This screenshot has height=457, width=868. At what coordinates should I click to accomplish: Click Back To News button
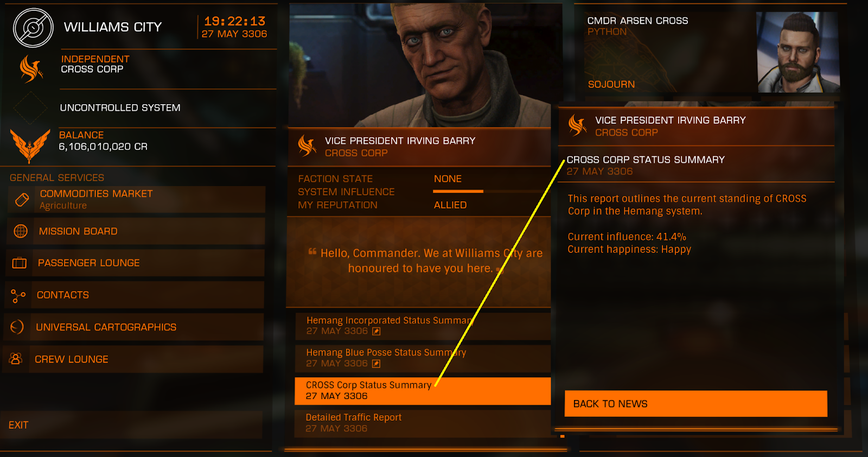(x=696, y=404)
